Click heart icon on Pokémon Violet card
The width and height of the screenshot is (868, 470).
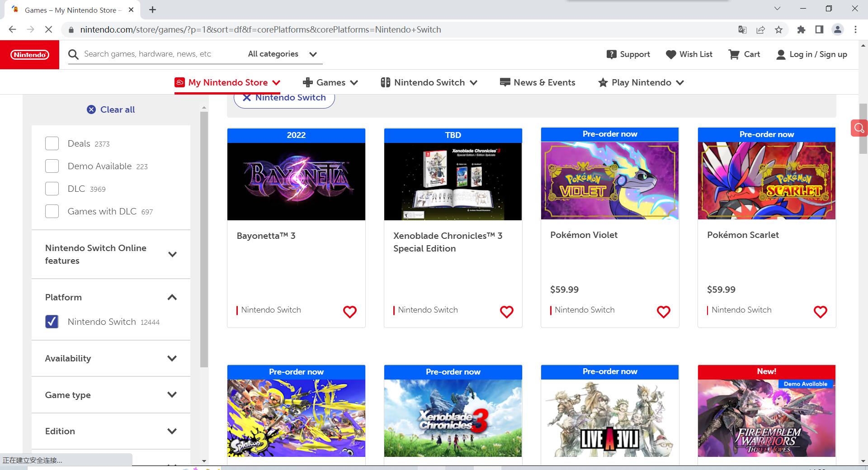(x=663, y=312)
